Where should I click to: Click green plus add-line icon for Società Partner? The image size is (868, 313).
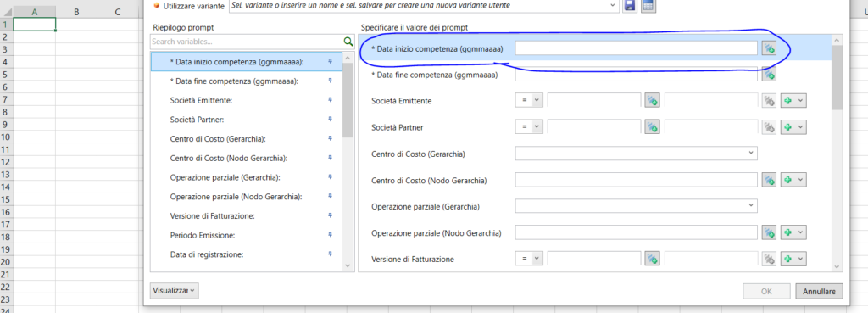coord(793,127)
